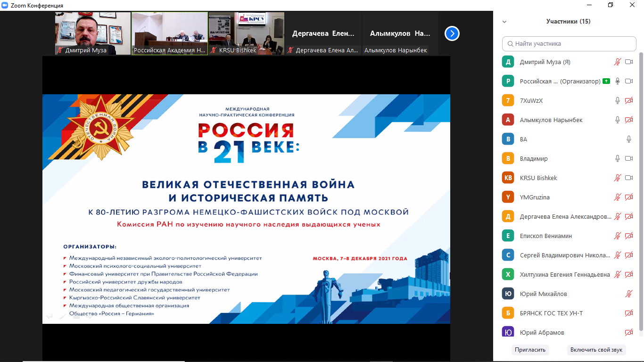Click the disabled camera icon for YMGruzina
The width and height of the screenshot is (644, 362).
tap(629, 197)
